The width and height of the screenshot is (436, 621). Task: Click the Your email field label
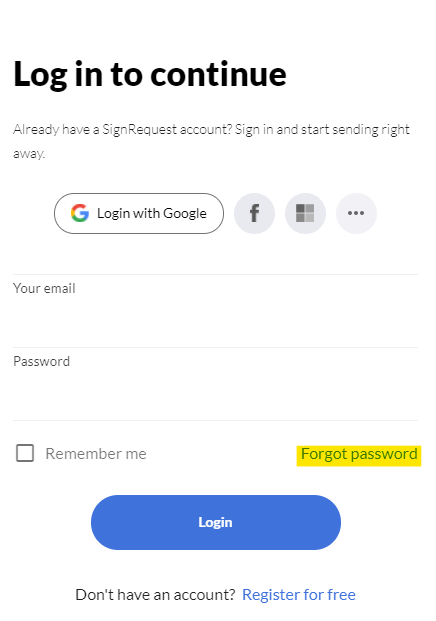tap(44, 288)
